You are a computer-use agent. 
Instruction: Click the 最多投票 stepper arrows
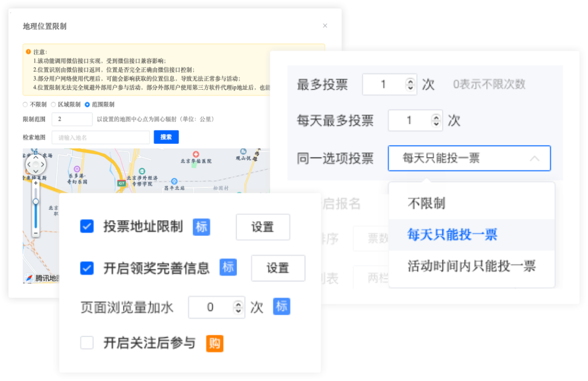tap(411, 84)
